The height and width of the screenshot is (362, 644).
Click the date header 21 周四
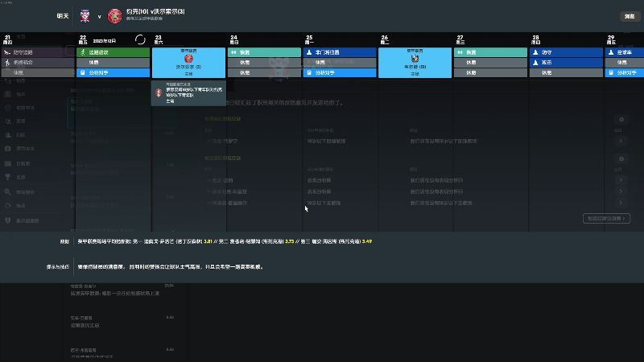pyautogui.click(x=7, y=39)
